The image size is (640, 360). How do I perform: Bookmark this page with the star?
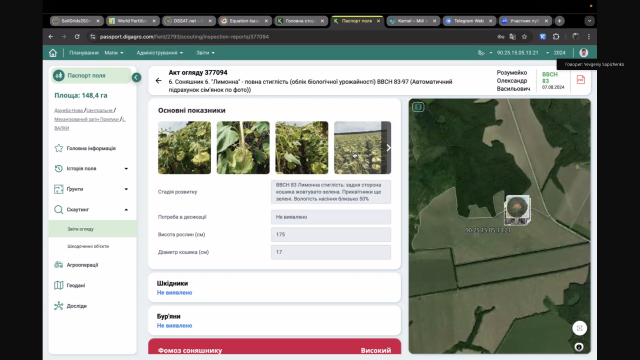[x=524, y=37]
